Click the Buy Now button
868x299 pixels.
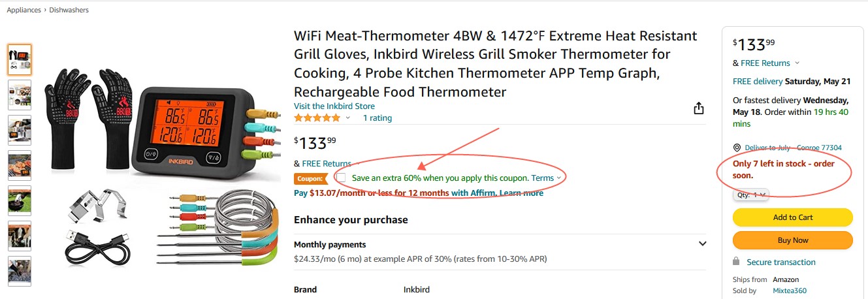(793, 240)
